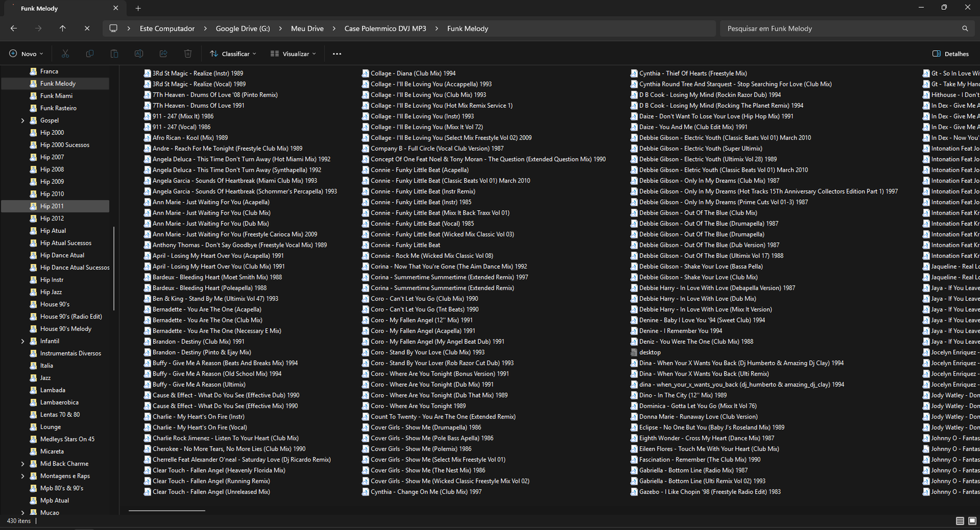Click the Pesquisar em Funk Melody field
Viewport: 980px width, 530px height.
click(839, 29)
